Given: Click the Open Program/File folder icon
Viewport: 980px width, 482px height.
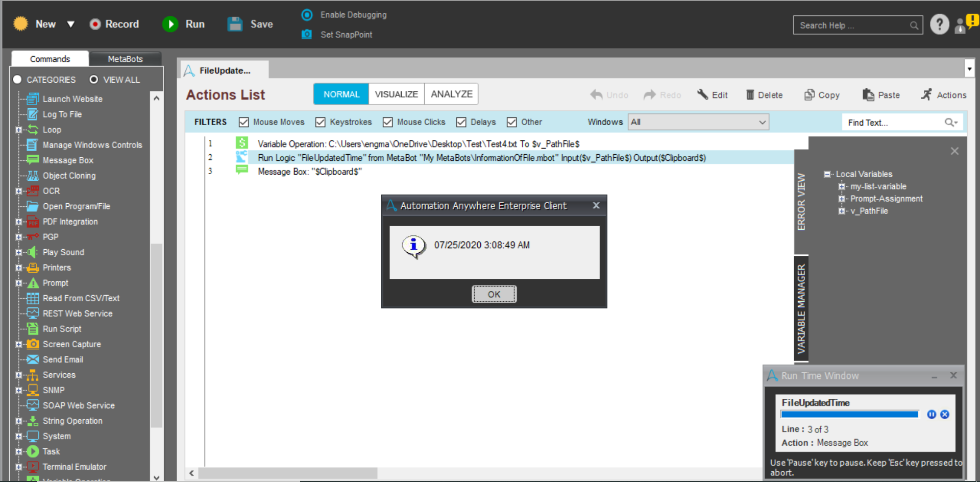Looking at the screenshot, I should 33,206.
